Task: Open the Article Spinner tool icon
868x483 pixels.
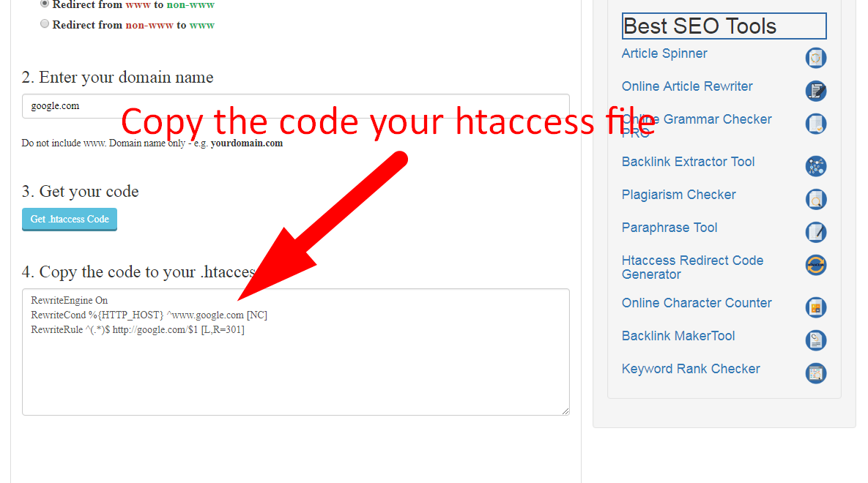Action: (x=815, y=57)
